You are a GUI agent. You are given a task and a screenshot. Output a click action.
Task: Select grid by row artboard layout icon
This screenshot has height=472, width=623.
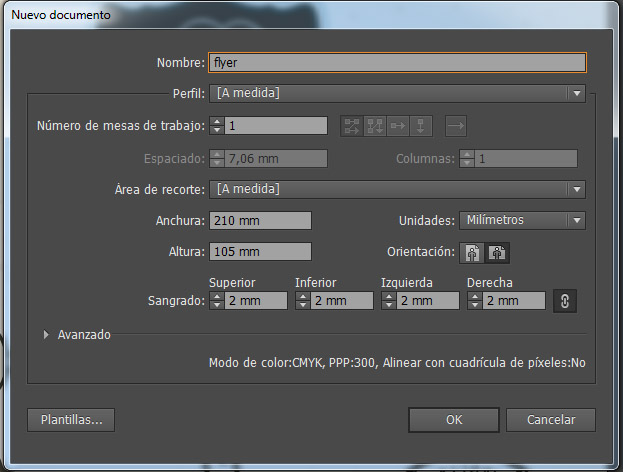(x=351, y=126)
